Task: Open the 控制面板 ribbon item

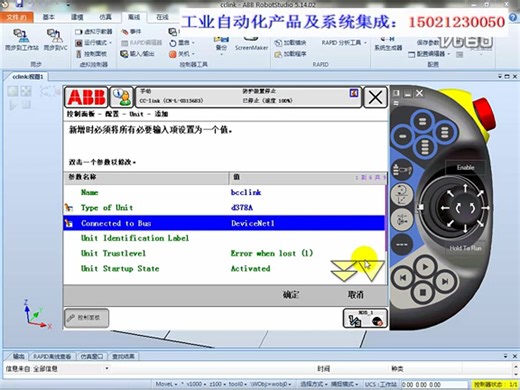Action: point(92,54)
